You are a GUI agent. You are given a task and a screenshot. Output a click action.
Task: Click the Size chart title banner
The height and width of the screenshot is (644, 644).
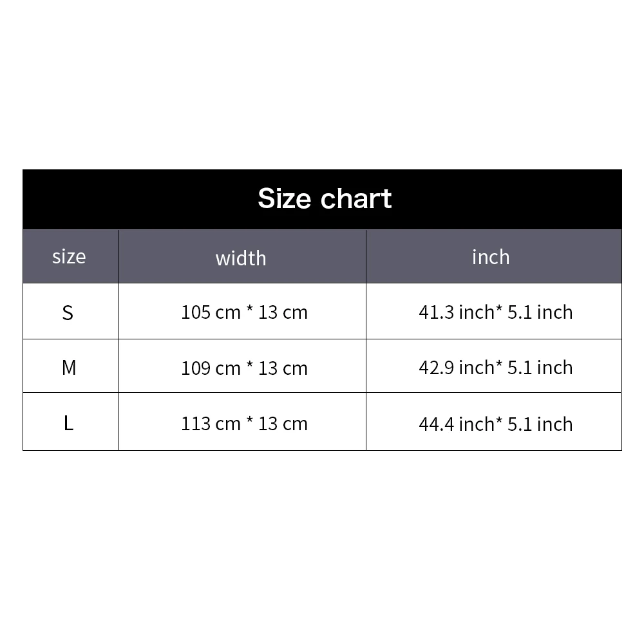322,199
